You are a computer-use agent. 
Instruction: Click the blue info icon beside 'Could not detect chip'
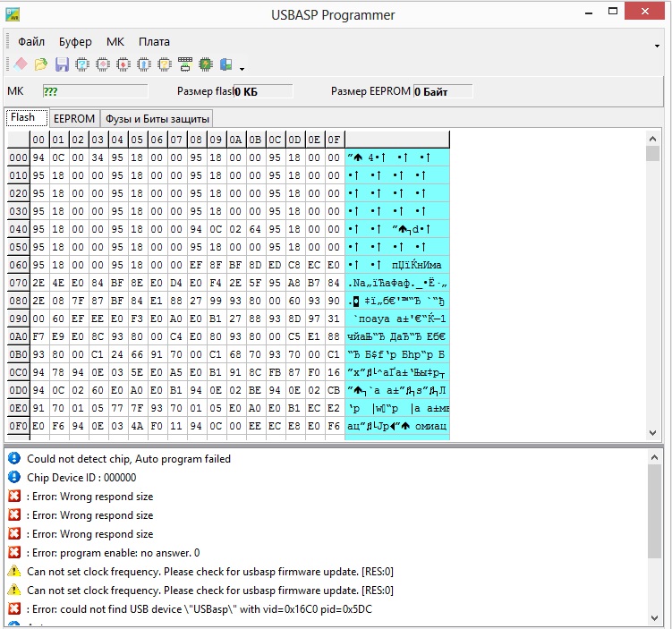(x=14, y=458)
